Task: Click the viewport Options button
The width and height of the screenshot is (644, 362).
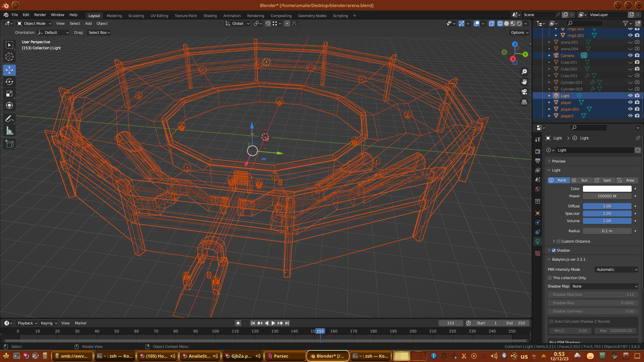Action: click(520, 33)
